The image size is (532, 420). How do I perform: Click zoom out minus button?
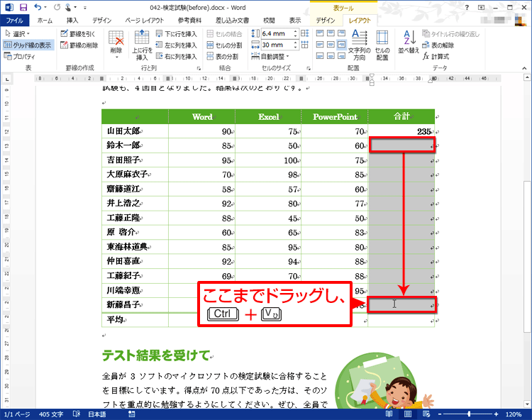coord(439,414)
